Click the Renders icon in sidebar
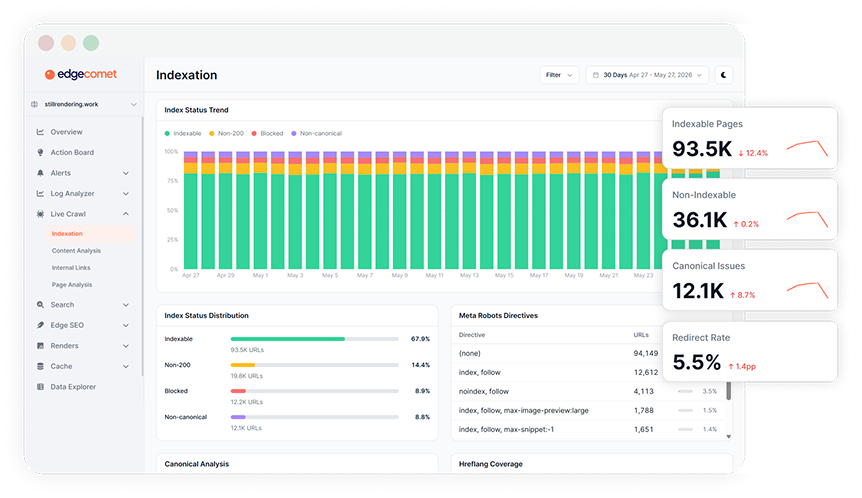This screenshot has width=862, height=498. 40,346
